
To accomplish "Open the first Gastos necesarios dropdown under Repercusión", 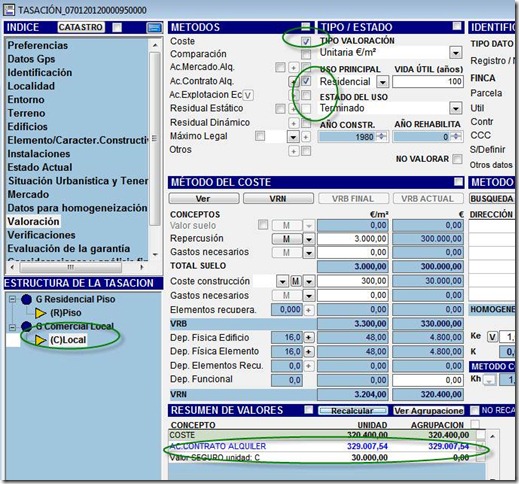I will click(x=309, y=253).
